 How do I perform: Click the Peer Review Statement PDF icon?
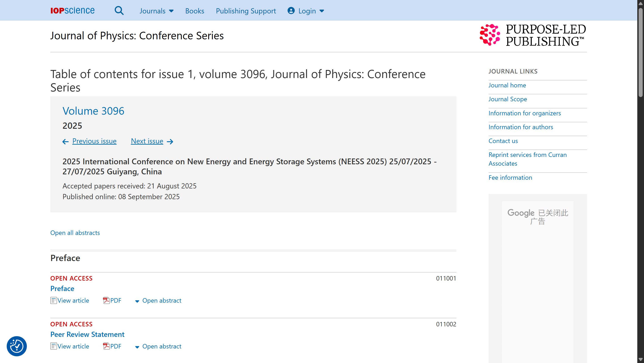[x=106, y=346]
